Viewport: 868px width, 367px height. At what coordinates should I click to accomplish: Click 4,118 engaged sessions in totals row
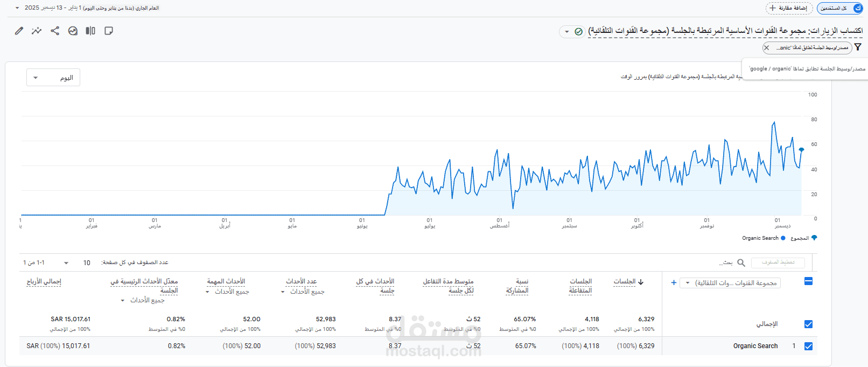click(x=591, y=319)
